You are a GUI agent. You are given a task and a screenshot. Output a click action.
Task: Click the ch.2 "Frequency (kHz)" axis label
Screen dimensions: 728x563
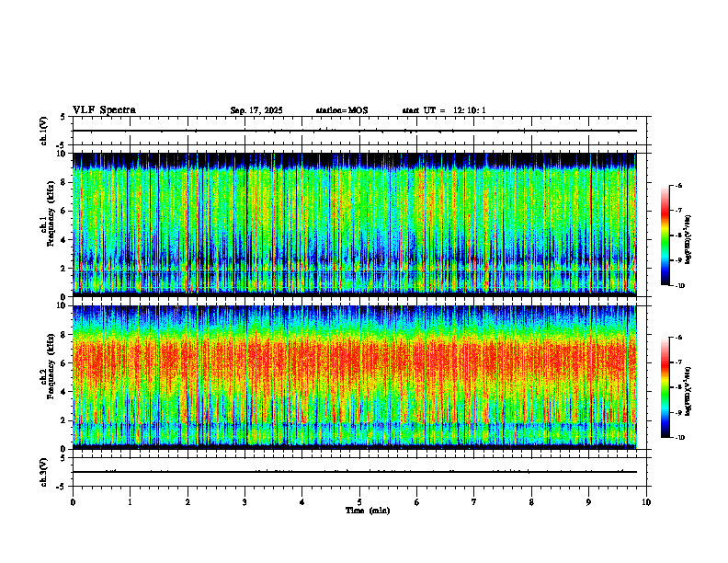[x=51, y=366]
